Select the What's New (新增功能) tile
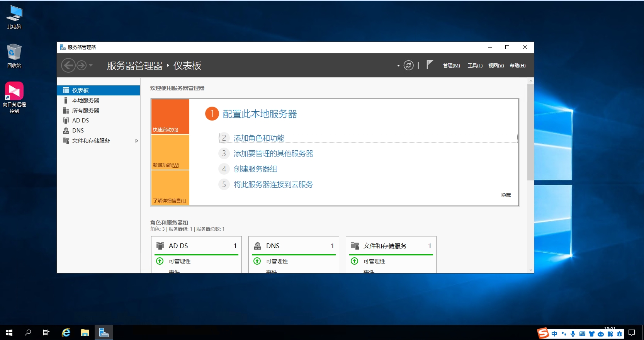The height and width of the screenshot is (340, 644). coord(170,152)
